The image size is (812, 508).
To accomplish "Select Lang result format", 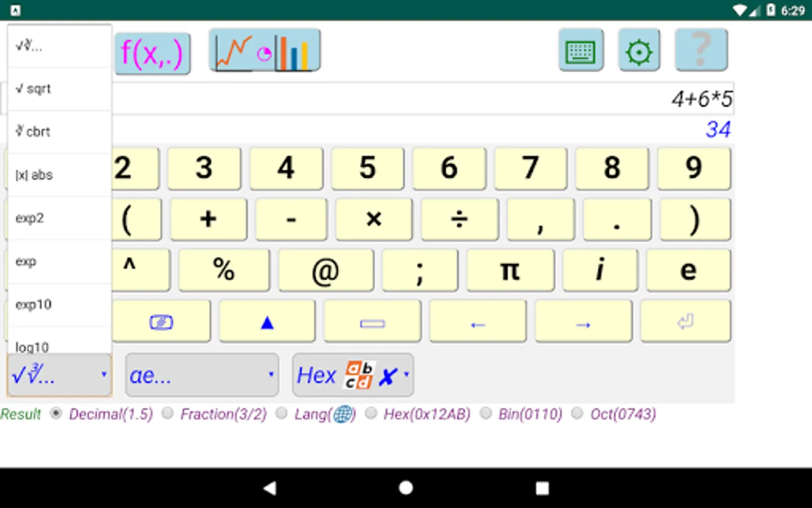I will pos(316,414).
